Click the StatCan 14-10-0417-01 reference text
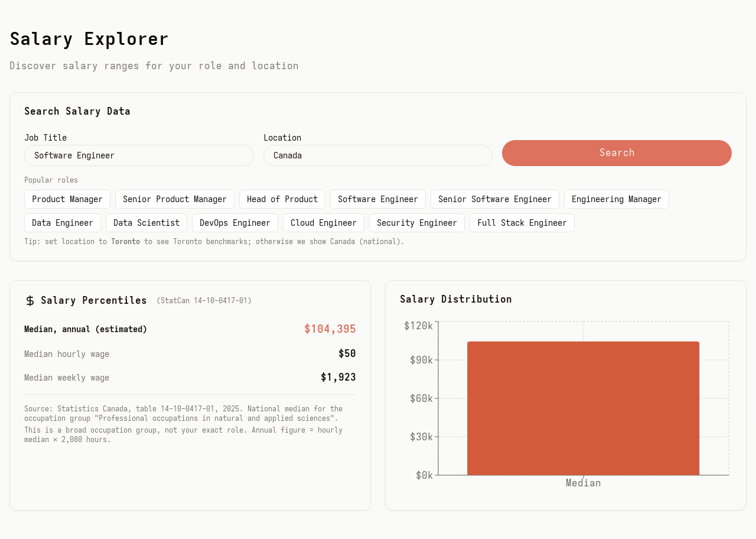Screen dimensions: 756x539 [x=204, y=301]
